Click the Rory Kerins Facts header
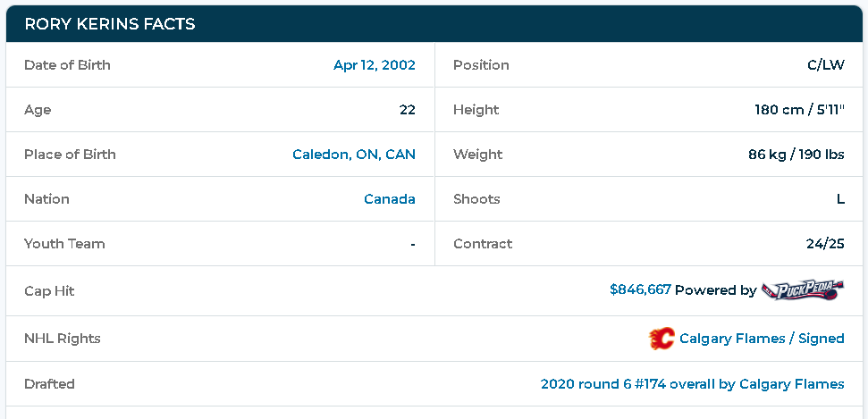Screen dimensions: 868x419 (110, 24)
